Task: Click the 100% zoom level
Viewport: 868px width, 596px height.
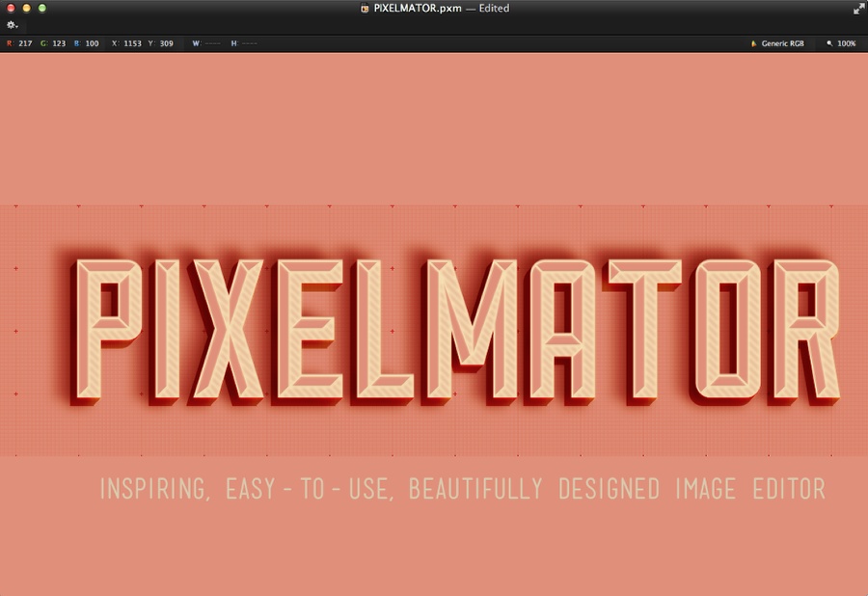Action: click(x=847, y=43)
